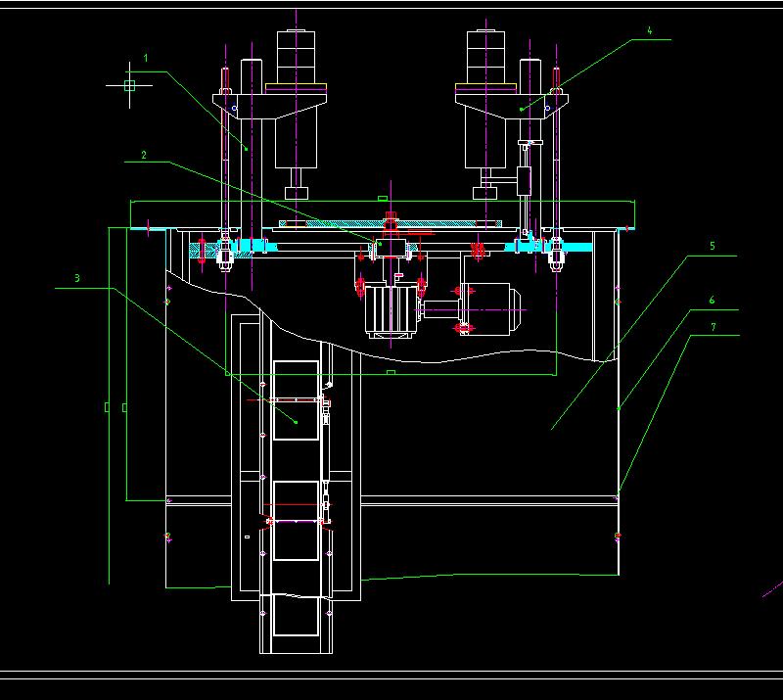Select the callout number "7" label
Screen dimensions: 783x700
click(x=714, y=327)
